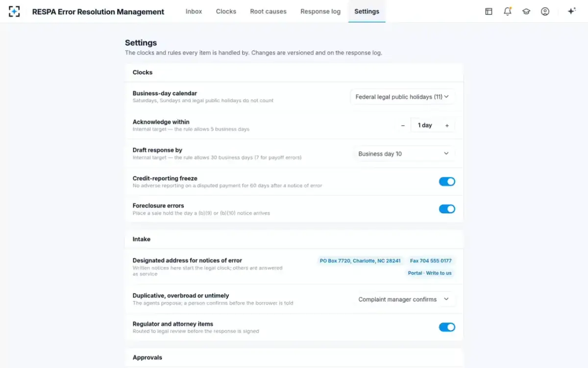Click the Clocks section header
Screen dimensions: 588x368
pos(143,72)
